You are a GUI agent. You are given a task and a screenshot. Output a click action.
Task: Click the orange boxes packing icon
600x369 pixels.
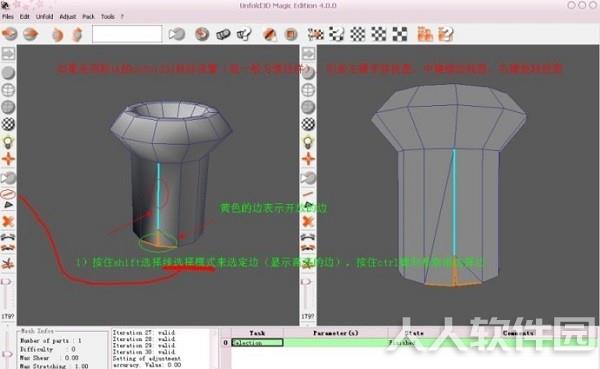425,34
